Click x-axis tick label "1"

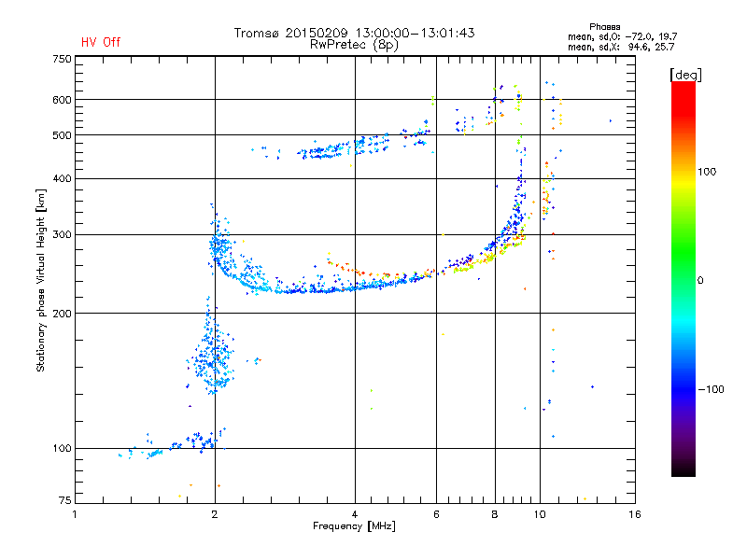pos(75,514)
